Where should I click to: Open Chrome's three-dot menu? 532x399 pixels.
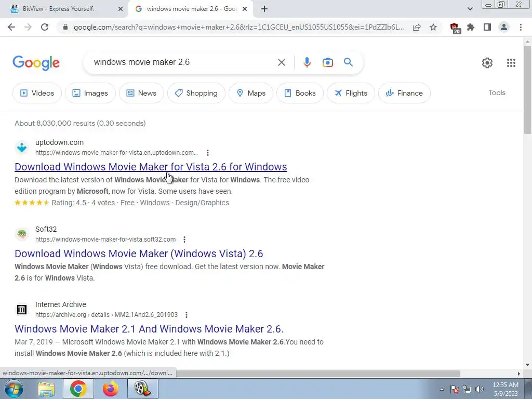521,27
